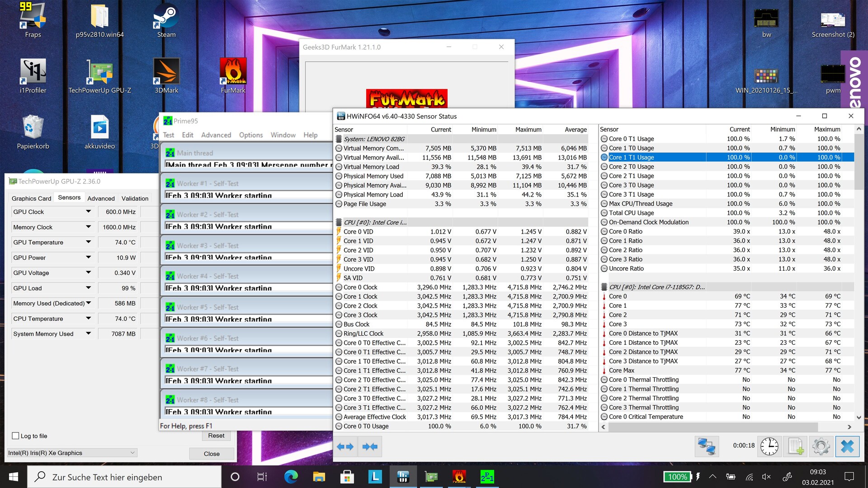Reset sensor timer with clock icon

coord(769,446)
